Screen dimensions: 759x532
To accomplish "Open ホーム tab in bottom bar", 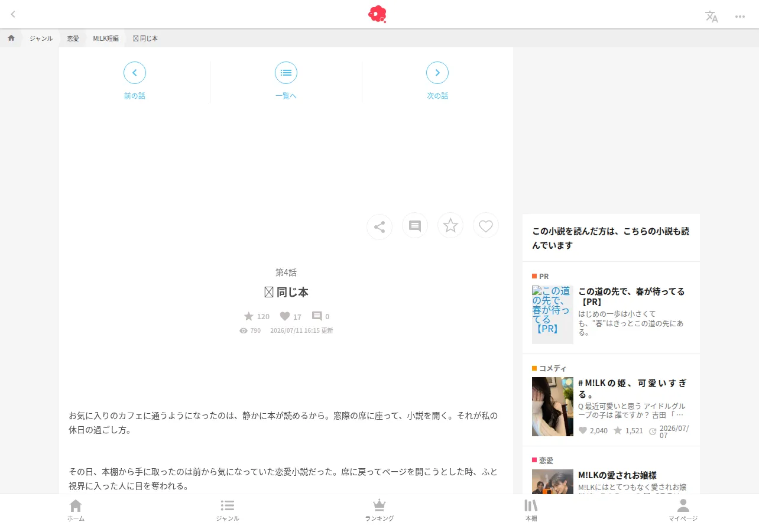I will [x=76, y=510].
